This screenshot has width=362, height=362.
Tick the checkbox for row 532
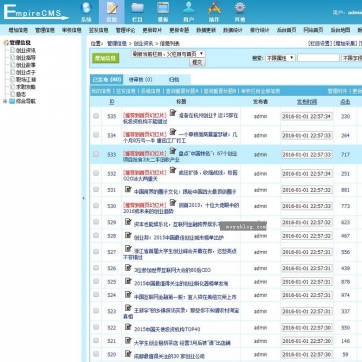coord(96,173)
